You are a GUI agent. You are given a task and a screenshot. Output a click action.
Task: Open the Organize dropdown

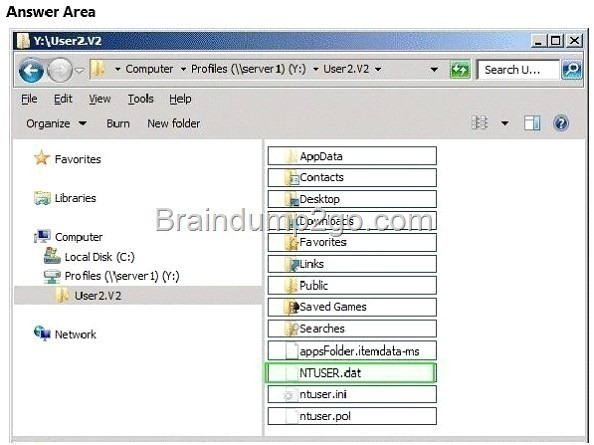tap(56, 124)
